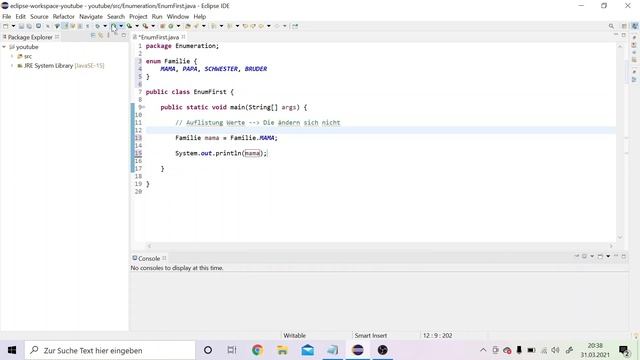Click the Windows Start button

[x=12, y=350]
